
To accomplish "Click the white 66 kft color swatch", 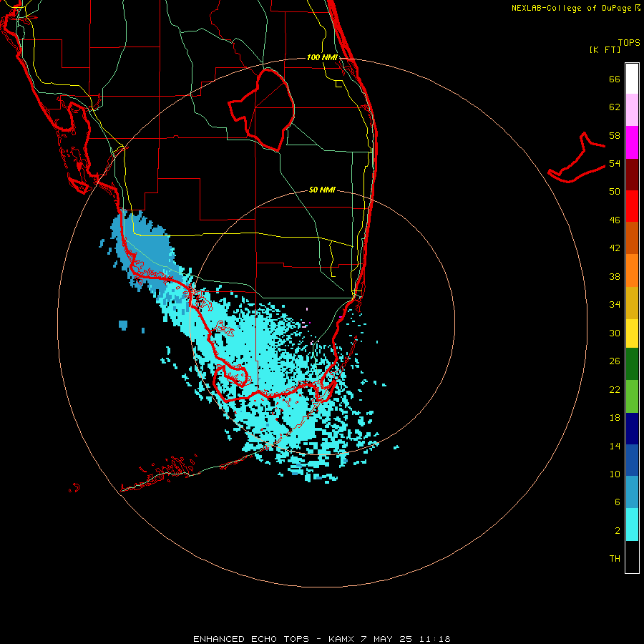I will point(632,79).
